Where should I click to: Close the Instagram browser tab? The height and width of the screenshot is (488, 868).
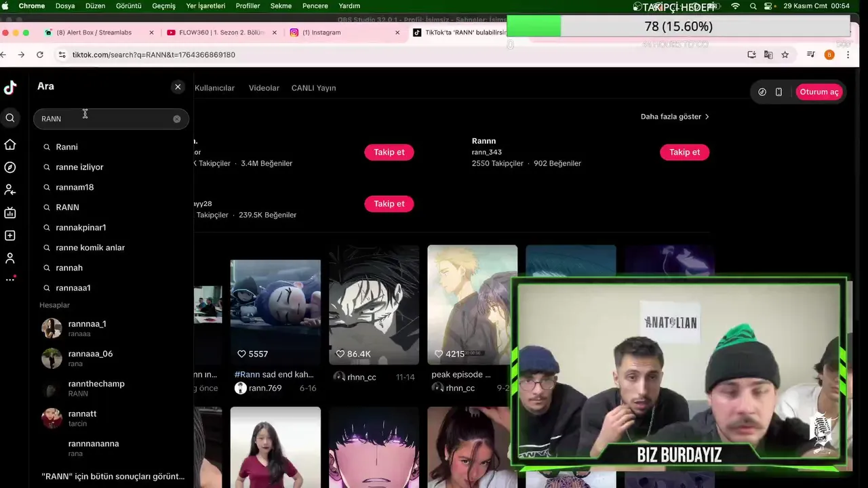[397, 33]
